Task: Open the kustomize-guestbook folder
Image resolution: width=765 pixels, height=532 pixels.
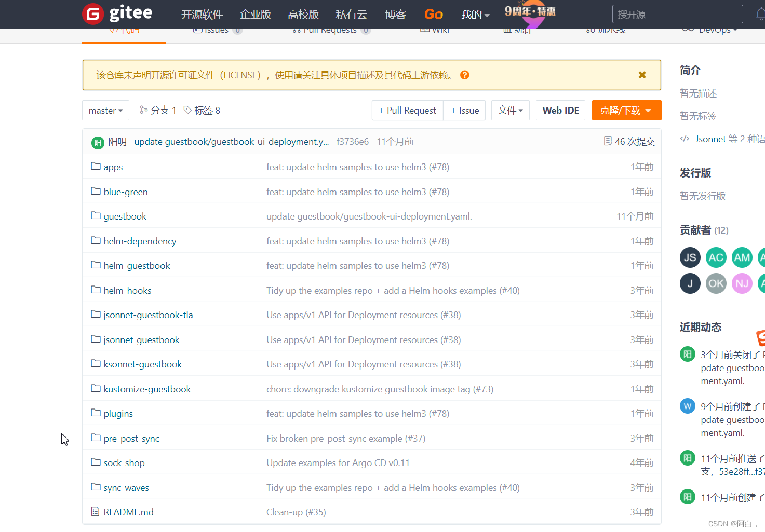Action: tap(147, 389)
